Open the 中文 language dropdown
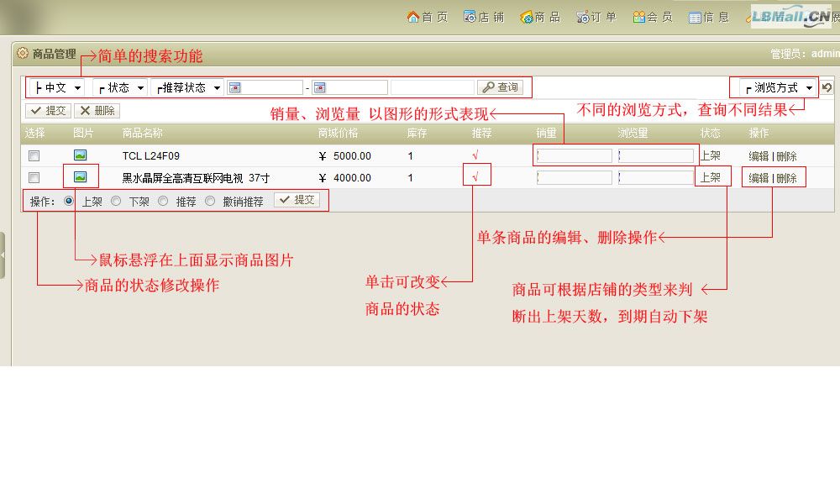840x504 pixels. 57,87
